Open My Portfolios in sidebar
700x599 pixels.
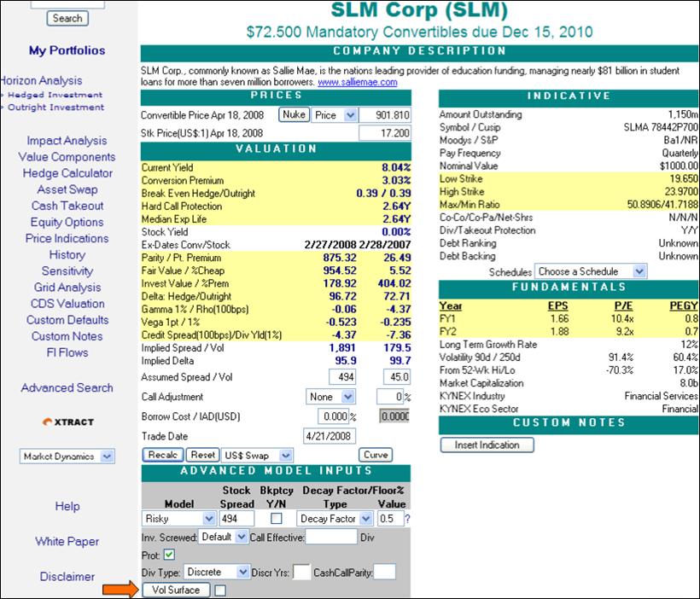67,50
